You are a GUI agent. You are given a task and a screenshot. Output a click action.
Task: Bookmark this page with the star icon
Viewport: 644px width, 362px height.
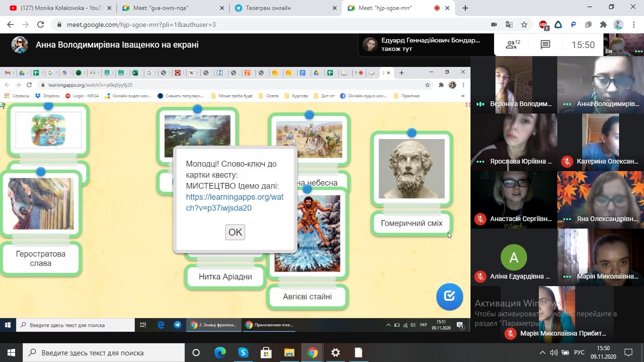click(524, 25)
